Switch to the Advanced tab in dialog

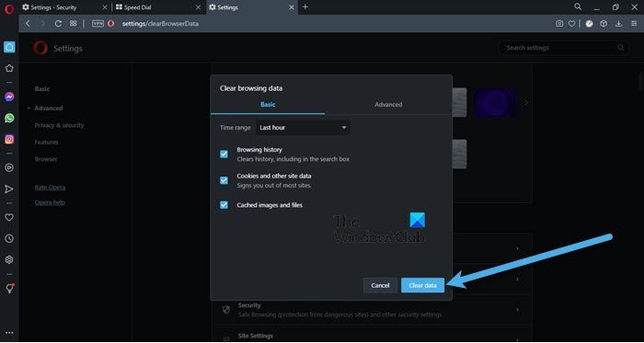(x=388, y=105)
